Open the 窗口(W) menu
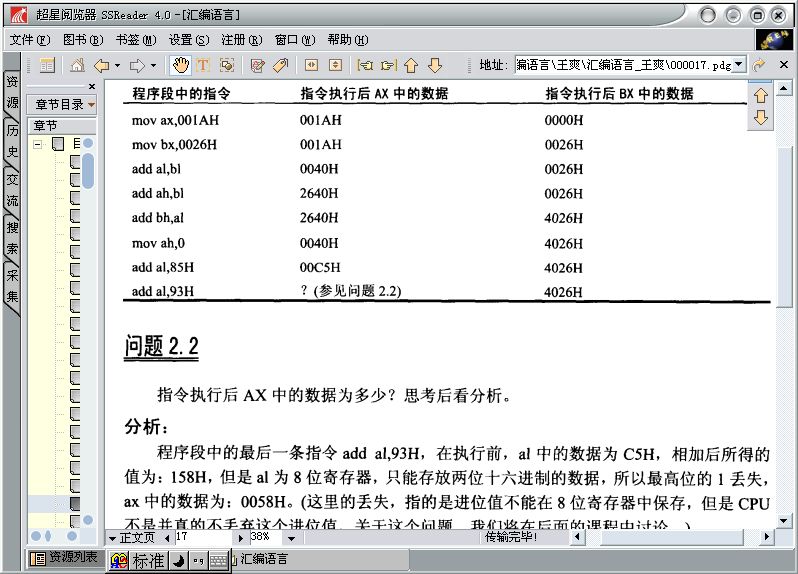 point(295,40)
